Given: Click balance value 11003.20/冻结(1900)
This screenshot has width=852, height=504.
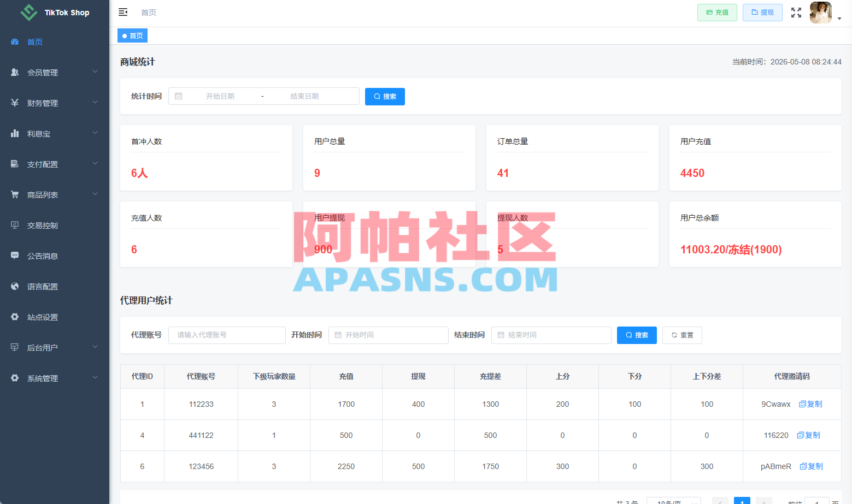Looking at the screenshot, I should pyautogui.click(x=731, y=250).
